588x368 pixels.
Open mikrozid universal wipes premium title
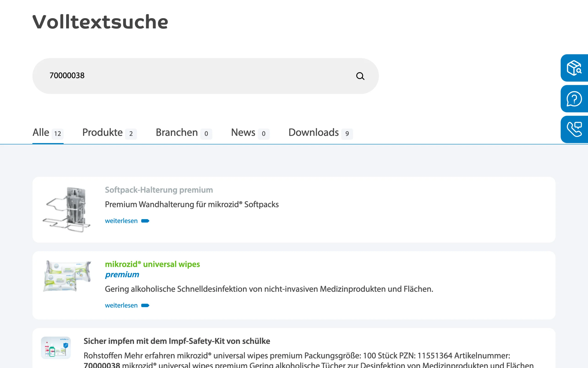(x=152, y=269)
